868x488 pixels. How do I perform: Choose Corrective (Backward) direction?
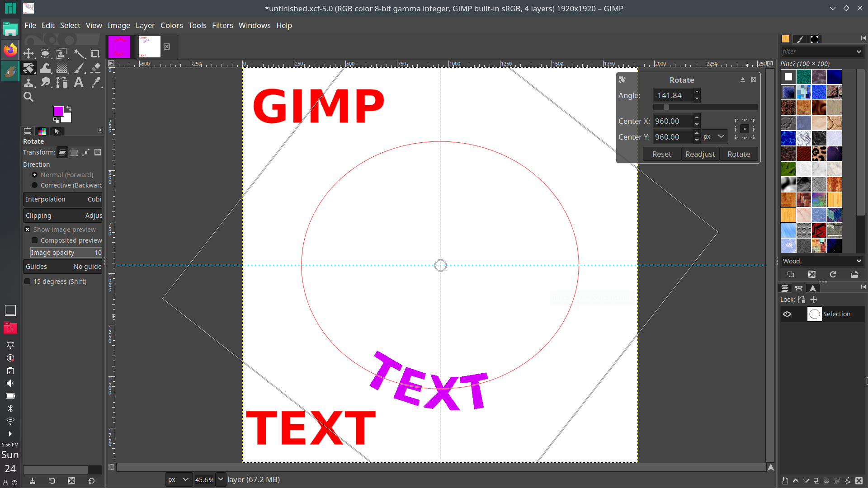[67, 185]
